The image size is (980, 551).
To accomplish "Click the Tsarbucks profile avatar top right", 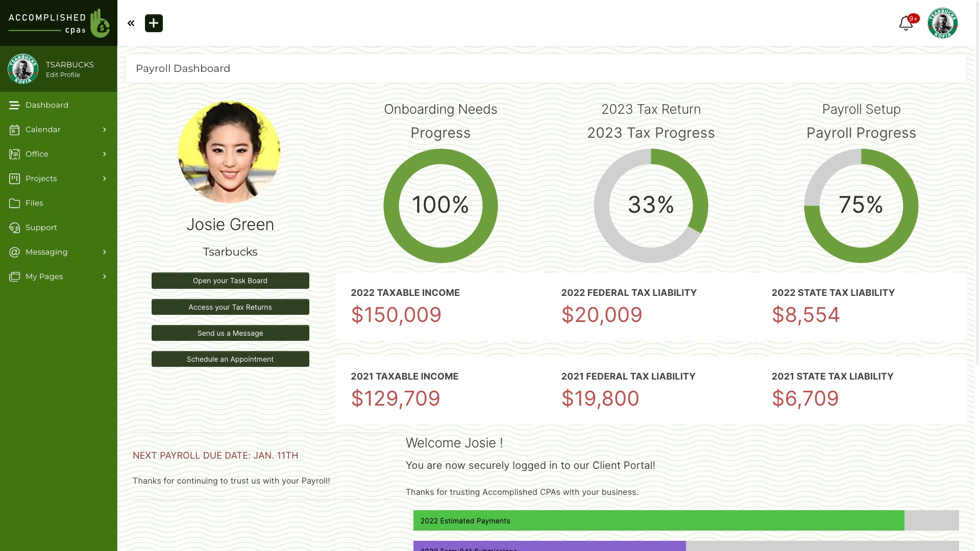I will tap(943, 23).
